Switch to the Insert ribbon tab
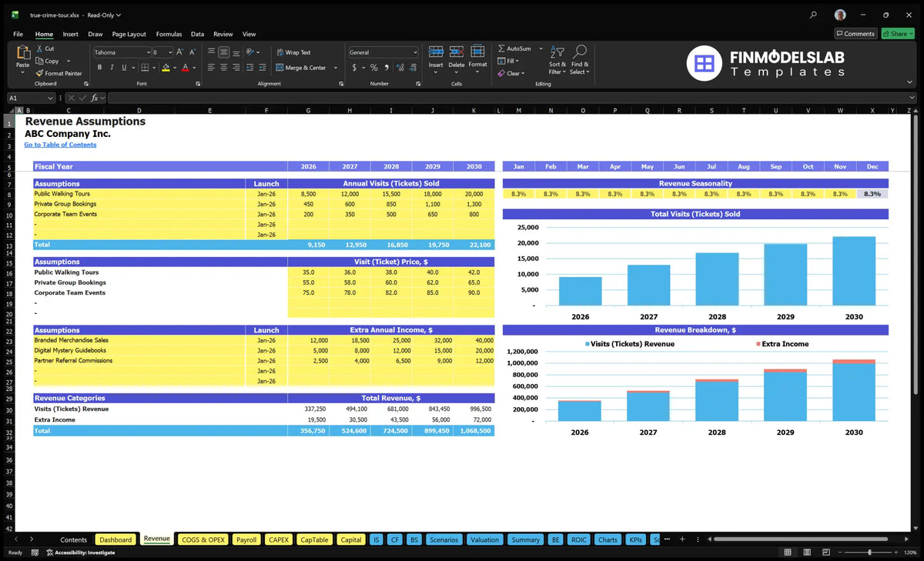The height and width of the screenshot is (561, 924). tap(70, 34)
